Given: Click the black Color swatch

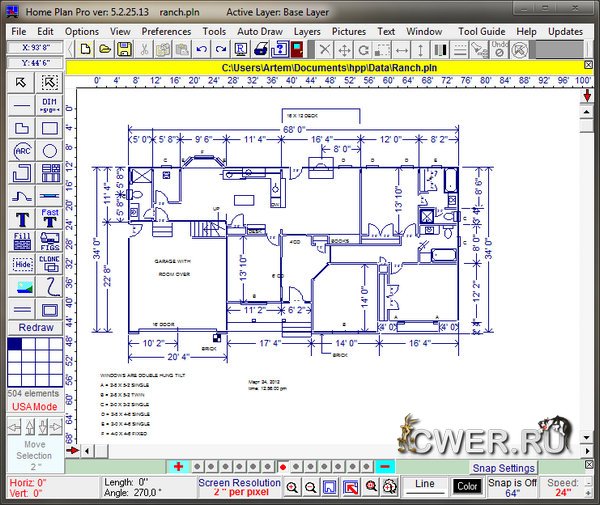Looking at the screenshot, I should point(467,486).
